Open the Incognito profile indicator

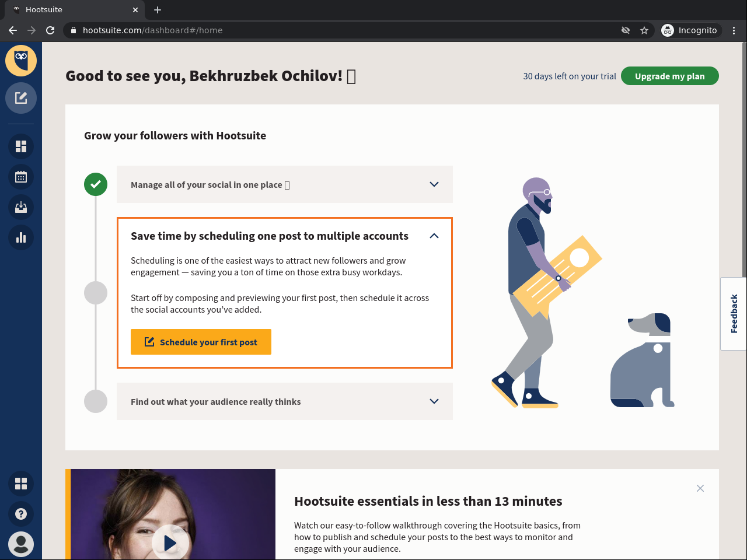pos(690,30)
